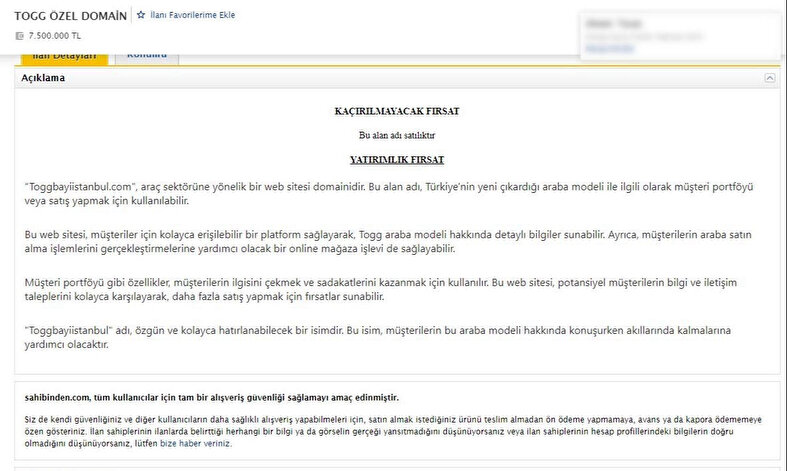Click the Açıklama section header label
Image resolution: width=787 pixels, height=471 pixels.
pyautogui.click(x=43, y=78)
